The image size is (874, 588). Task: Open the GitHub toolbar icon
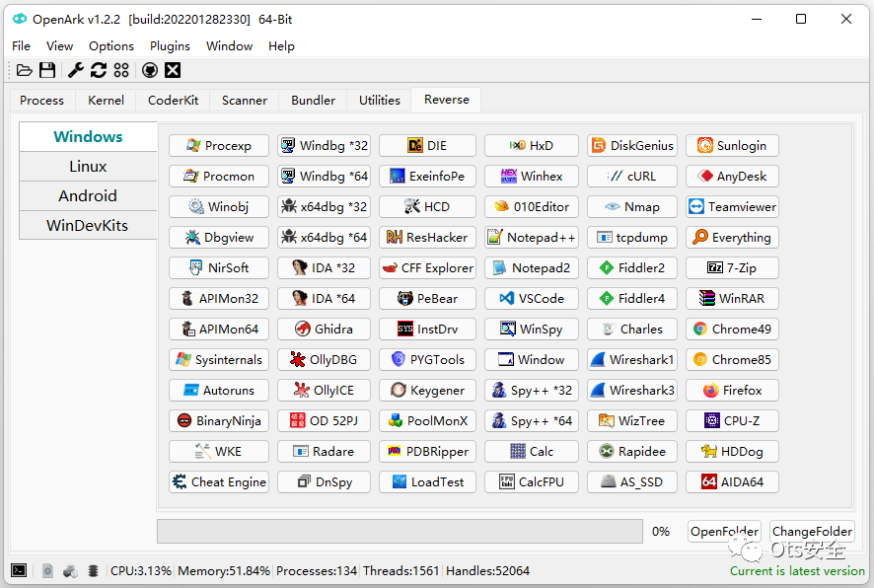tap(150, 70)
